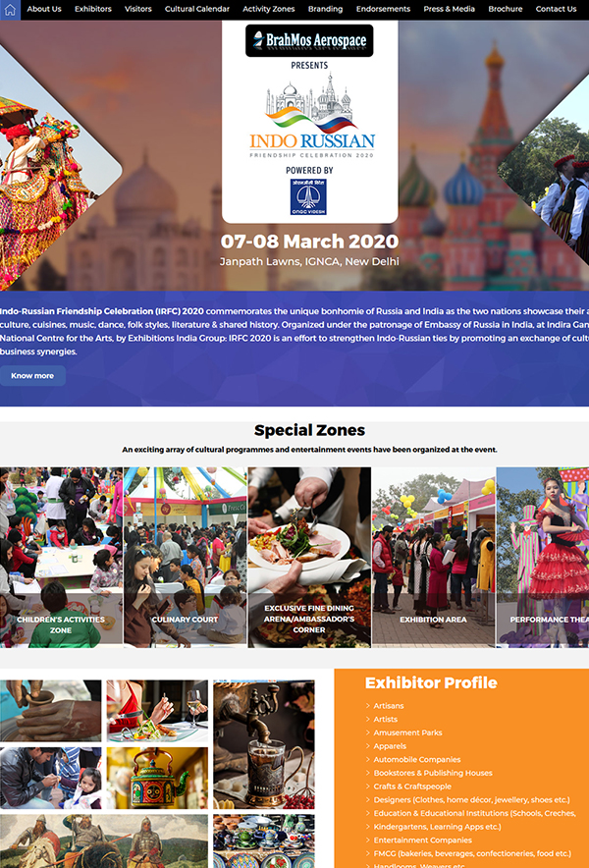The image size is (589, 868).
Task: Click 'Education & Educational Institutions' list item
Action: 474,820
